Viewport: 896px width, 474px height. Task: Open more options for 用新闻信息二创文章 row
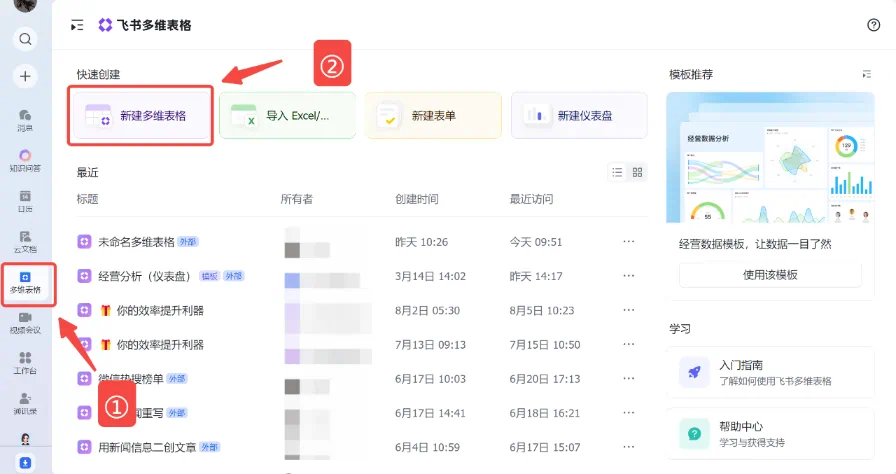[x=629, y=447]
